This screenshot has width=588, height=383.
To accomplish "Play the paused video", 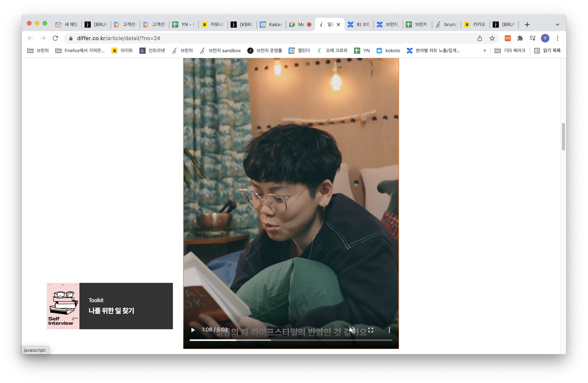I will [x=193, y=330].
